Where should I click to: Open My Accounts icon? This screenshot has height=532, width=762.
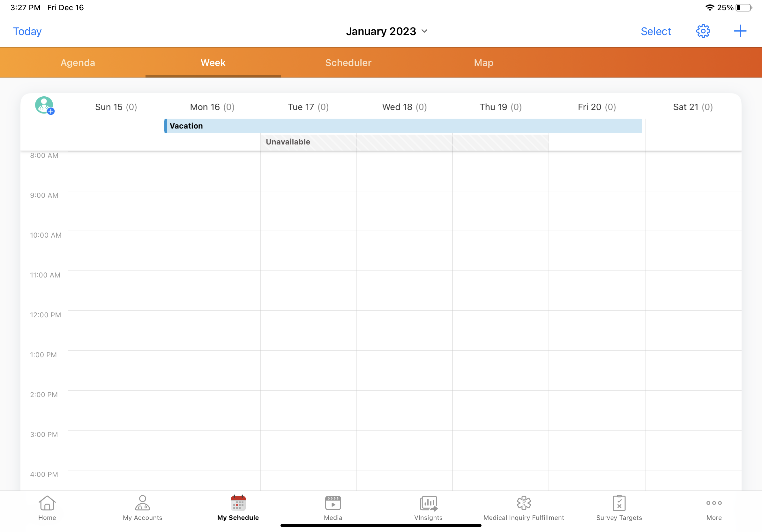click(142, 507)
